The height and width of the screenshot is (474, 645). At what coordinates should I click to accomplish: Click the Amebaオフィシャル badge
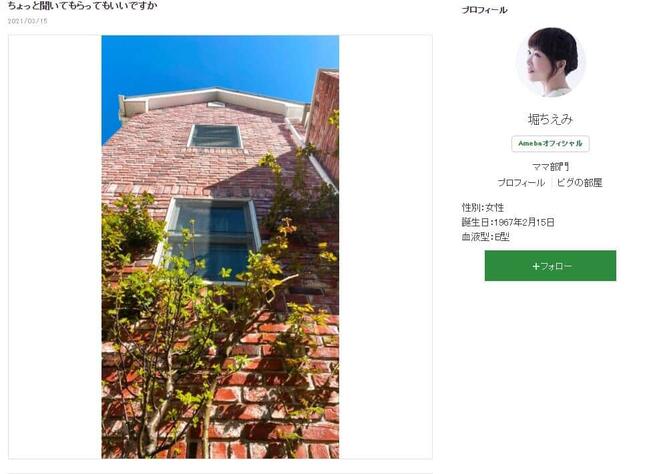point(550,144)
